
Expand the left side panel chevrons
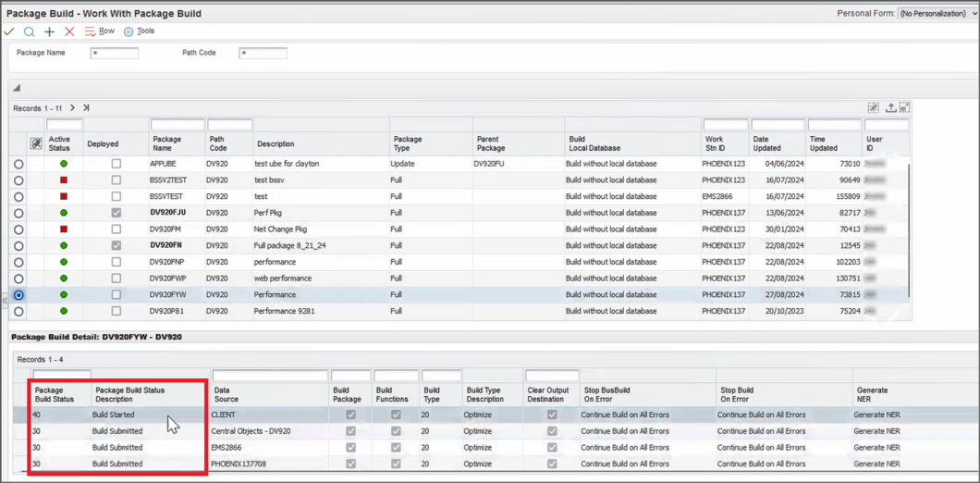5,301
